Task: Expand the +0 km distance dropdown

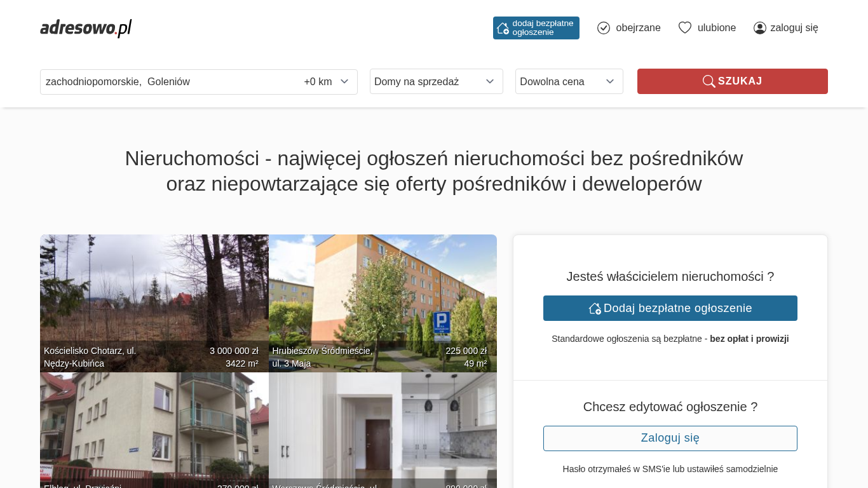Action: pos(326,81)
